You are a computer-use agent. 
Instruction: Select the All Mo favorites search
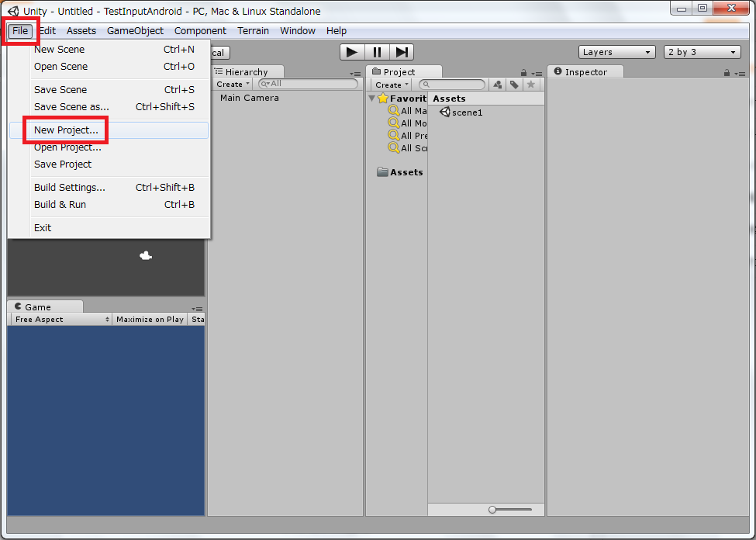click(x=407, y=123)
